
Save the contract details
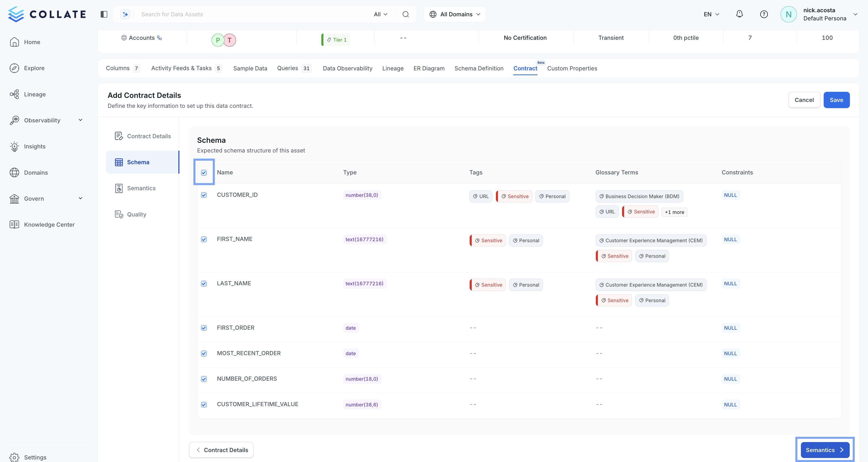[x=837, y=100]
